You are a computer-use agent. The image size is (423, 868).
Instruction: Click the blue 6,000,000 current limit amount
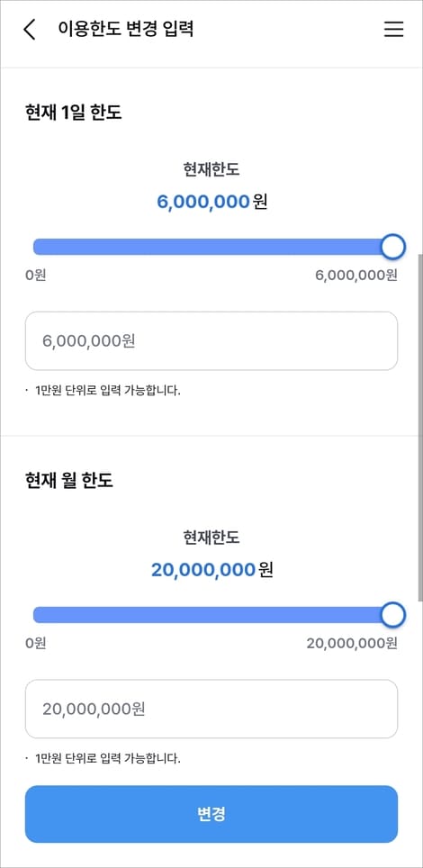tap(203, 202)
